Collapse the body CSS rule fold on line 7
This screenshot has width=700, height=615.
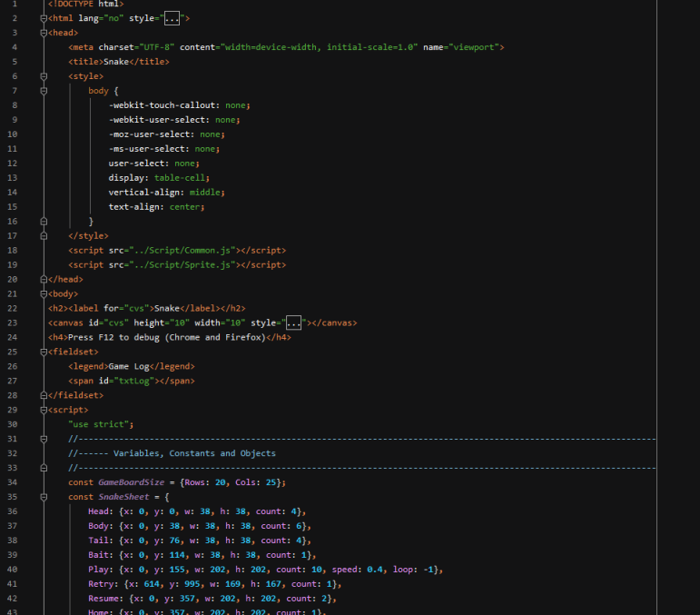[44, 91]
